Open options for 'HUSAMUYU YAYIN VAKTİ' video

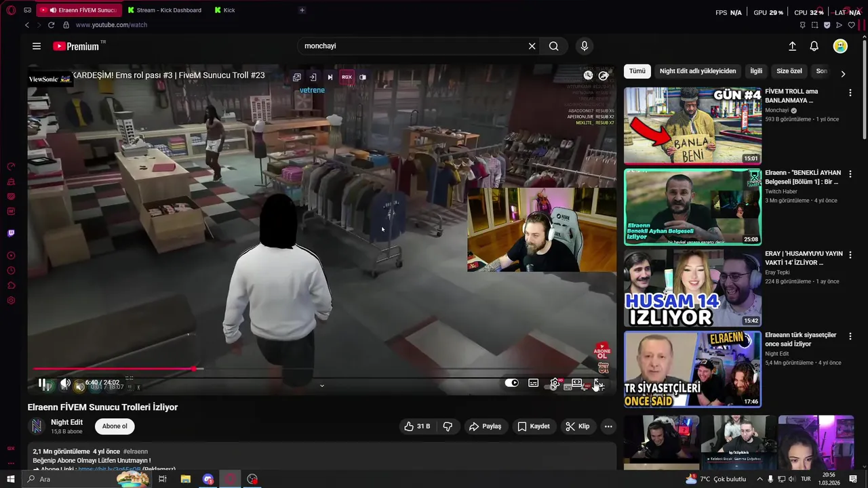click(850, 256)
